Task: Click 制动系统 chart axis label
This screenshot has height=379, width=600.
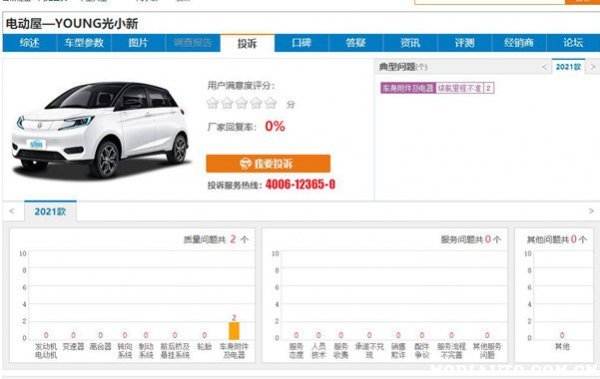Action: pyautogui.click(x=146, y=351)
